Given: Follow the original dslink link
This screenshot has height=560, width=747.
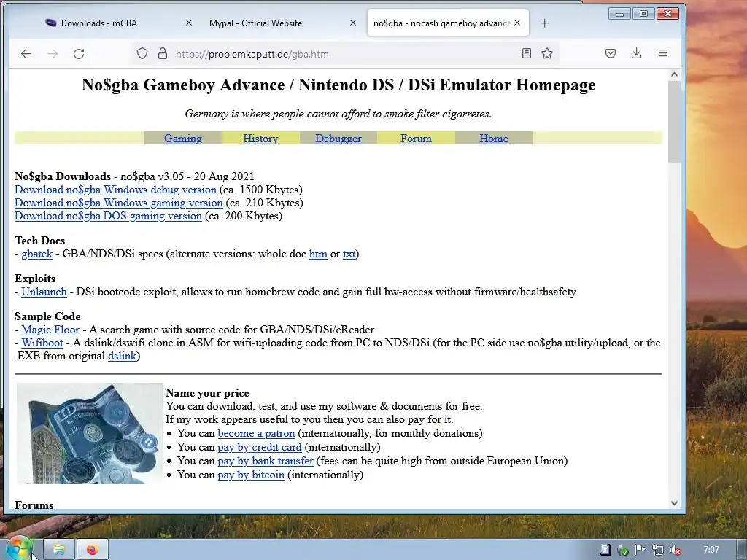Looking at the screenshot, I should coord(123,356).
